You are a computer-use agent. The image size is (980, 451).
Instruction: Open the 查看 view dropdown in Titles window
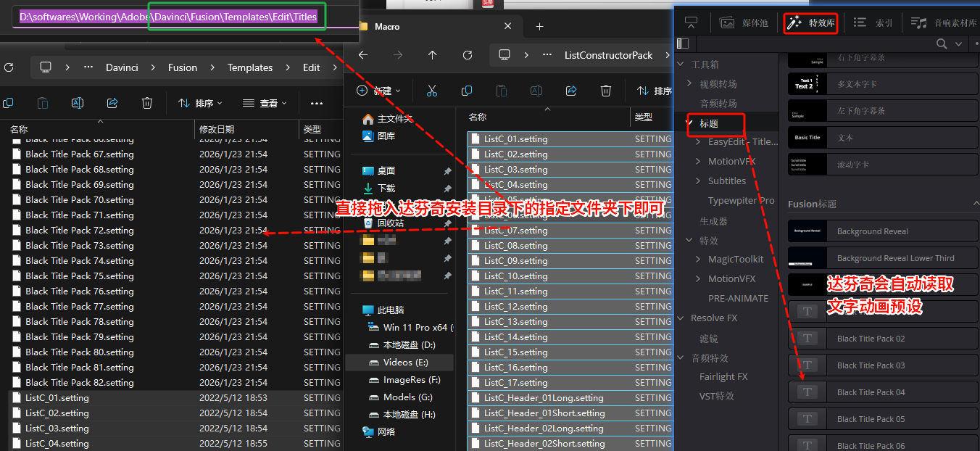click(x=265, y=103)
